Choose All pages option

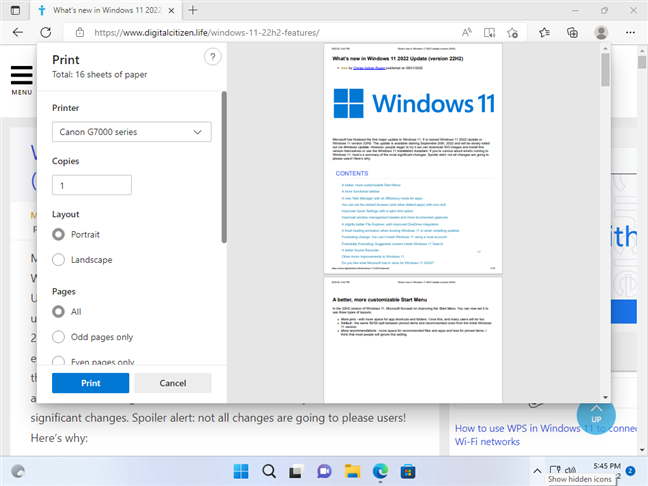click(x=58, y=311)
